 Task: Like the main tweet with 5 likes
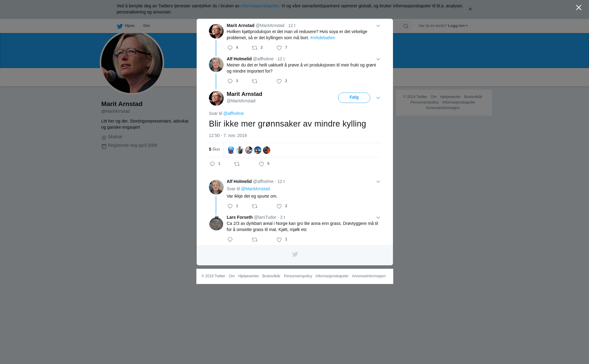pos(261,164)
